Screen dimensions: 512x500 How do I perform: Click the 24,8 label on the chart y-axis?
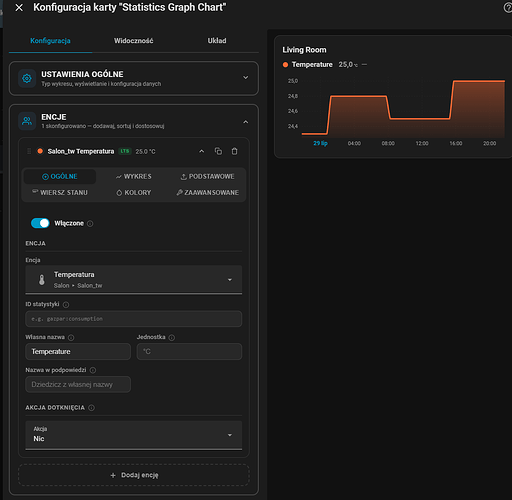tap(293, 96)
